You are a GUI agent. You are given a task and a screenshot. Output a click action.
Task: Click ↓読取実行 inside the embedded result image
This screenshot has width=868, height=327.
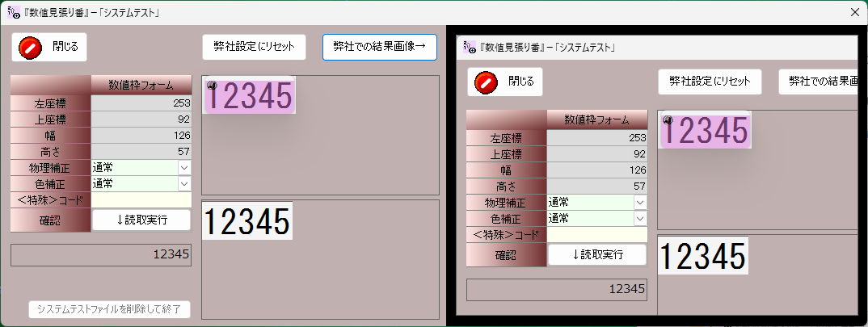597,254
